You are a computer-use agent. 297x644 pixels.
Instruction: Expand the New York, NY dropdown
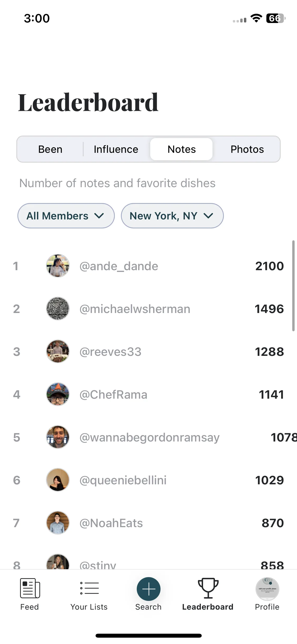(172, 216)
